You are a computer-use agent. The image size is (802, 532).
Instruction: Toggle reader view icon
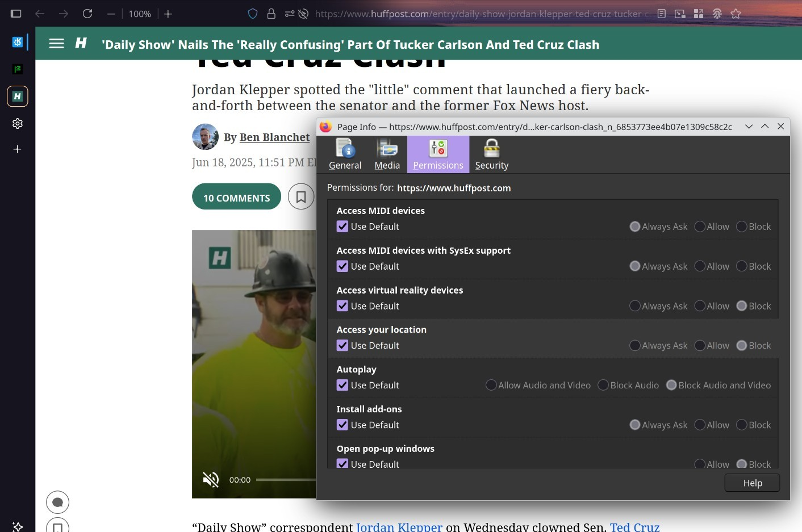[662, 14]
